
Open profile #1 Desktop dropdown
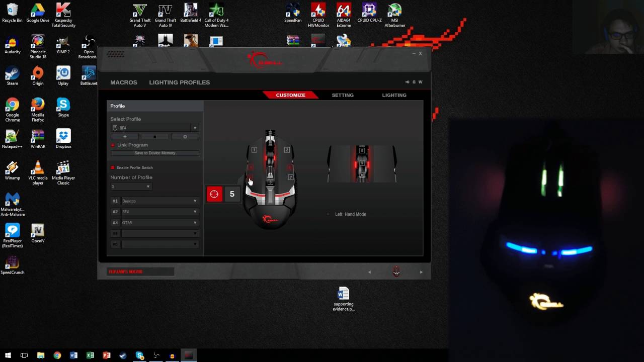point(159,201)
